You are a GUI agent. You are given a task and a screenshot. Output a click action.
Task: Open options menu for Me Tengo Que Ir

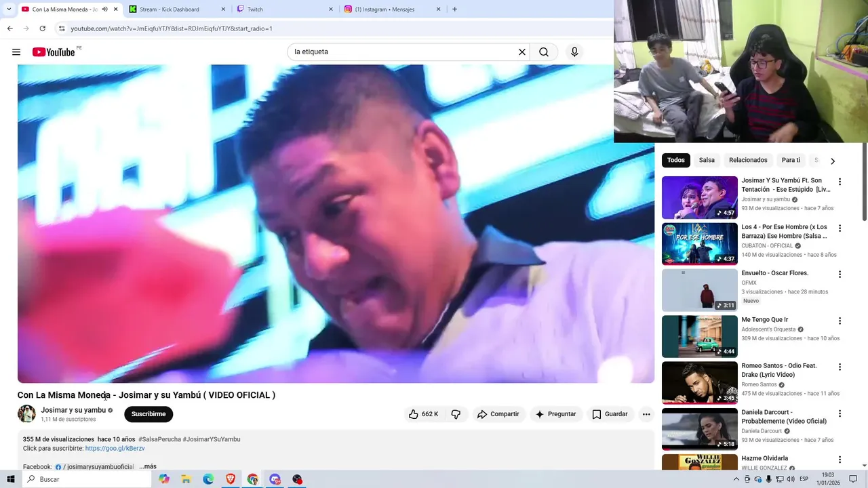point(840,321)
